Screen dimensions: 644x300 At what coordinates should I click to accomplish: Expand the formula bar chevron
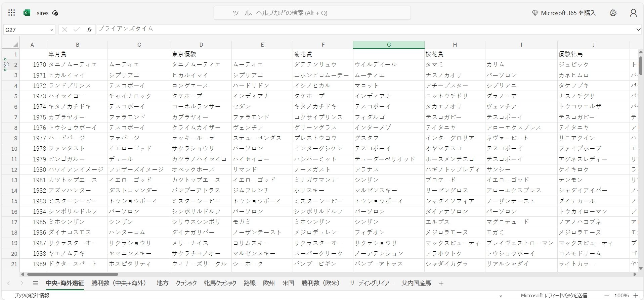[x=638, y=30]
